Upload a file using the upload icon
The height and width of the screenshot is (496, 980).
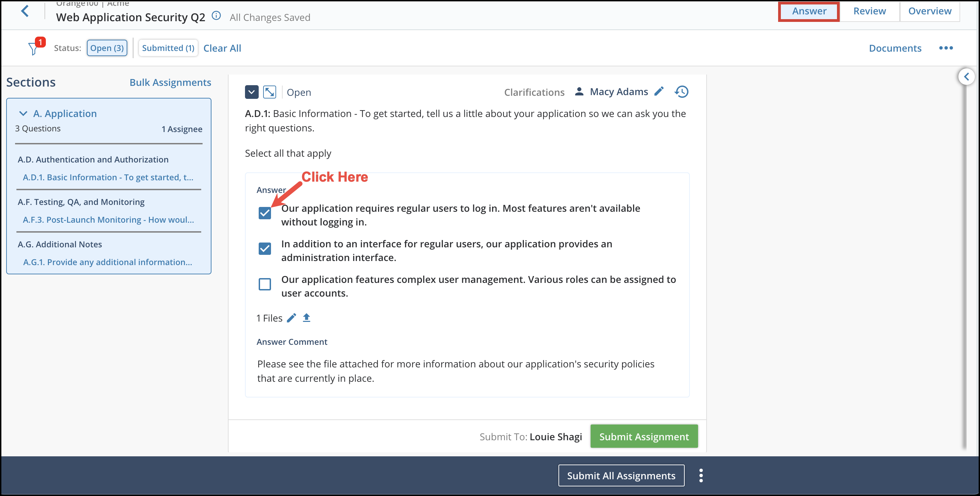click(x=307, y=317)
